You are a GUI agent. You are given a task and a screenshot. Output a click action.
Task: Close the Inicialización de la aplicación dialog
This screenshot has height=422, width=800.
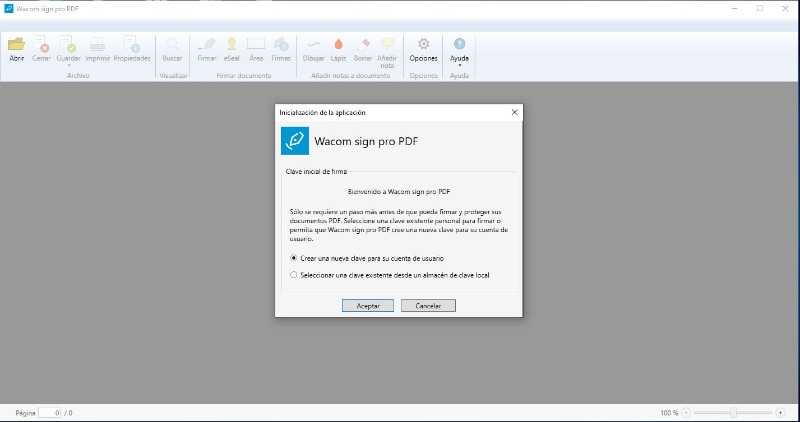[514, 113]
